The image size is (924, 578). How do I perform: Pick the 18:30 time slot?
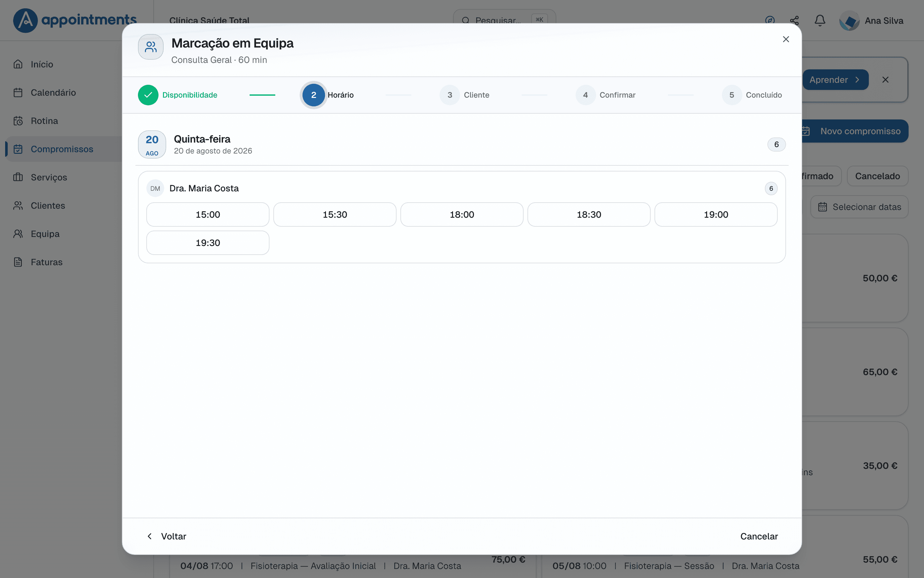pyautogui.click(x=589, y=215)
